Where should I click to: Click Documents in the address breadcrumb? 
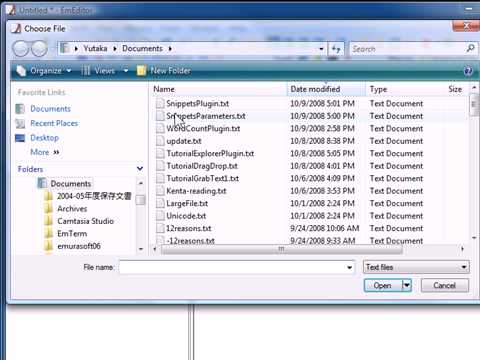(142, 49)
